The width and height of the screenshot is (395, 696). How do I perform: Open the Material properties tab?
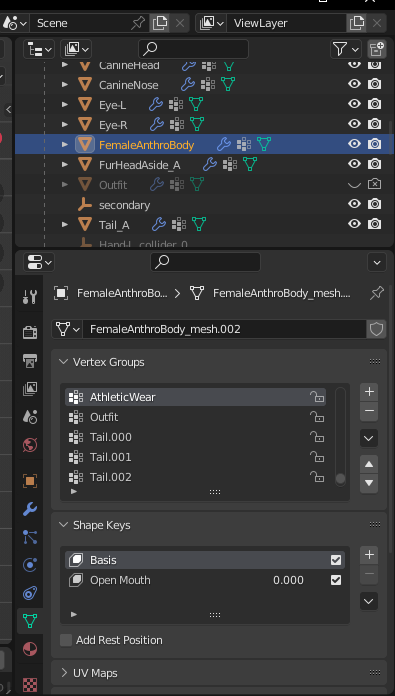pos(30,649)
